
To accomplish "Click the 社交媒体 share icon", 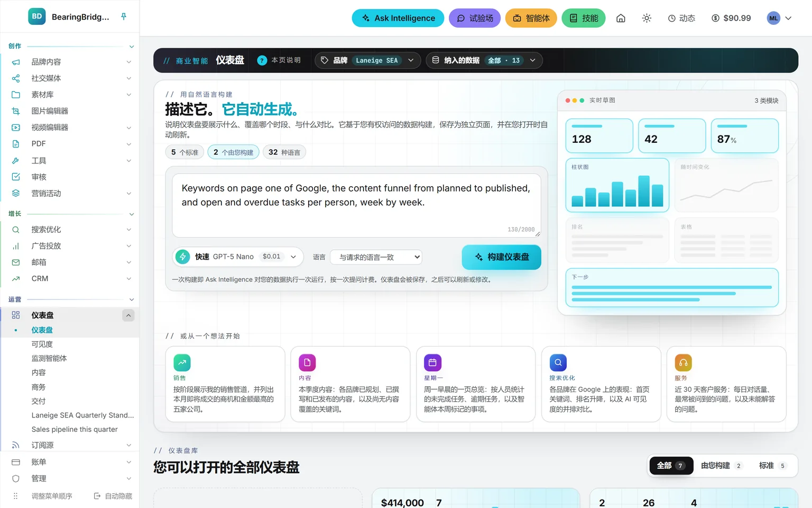I will [x=16, y=78].
